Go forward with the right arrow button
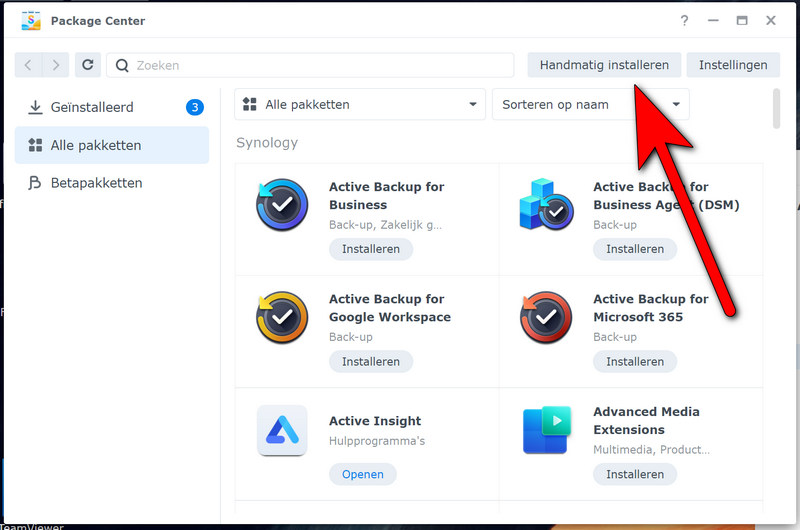The image size is (800, 530). (56, 65)
